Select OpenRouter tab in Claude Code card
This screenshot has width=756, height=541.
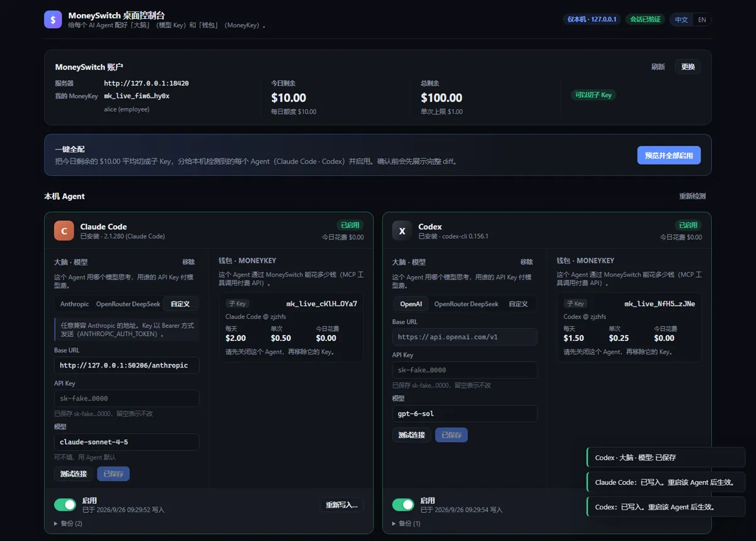113,304
